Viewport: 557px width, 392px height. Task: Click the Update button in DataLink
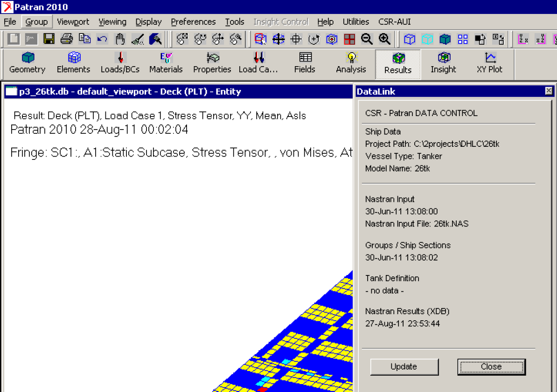(x=404, y=367)
